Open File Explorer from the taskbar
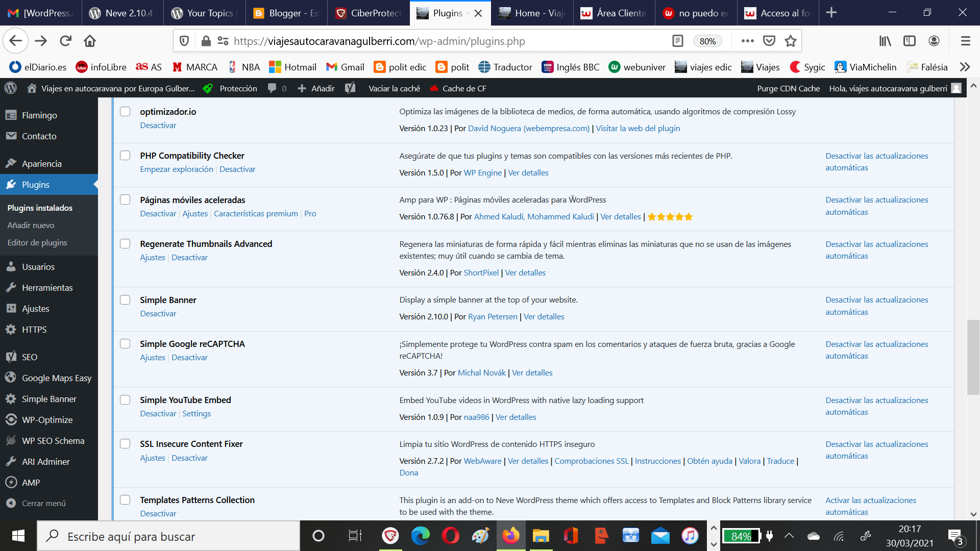The height and width of the screenshot is (551, 980). [541, 536]
